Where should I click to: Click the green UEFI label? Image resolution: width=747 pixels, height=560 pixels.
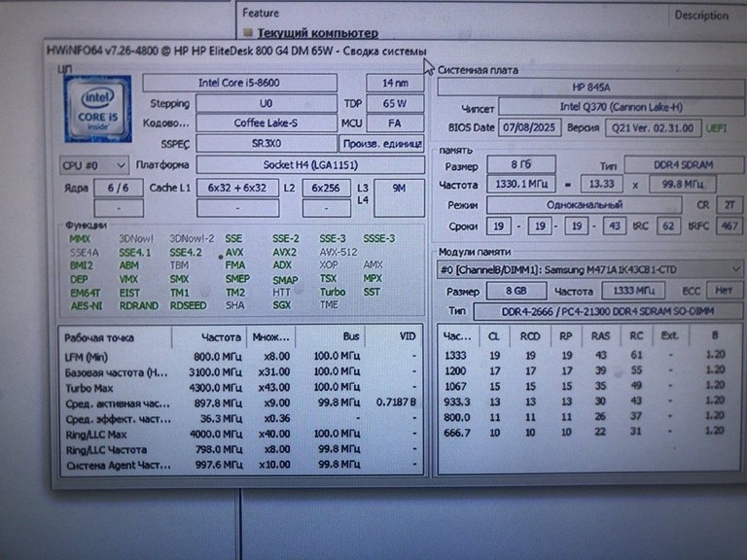pos(717,128)
